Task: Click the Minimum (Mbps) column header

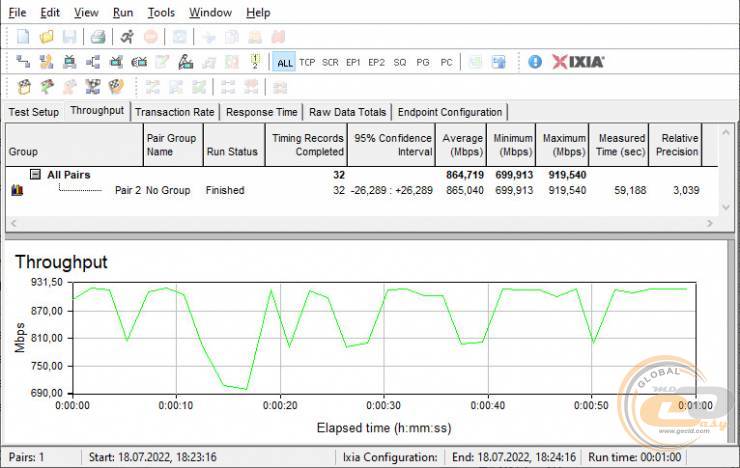Action: click(511, 145)
